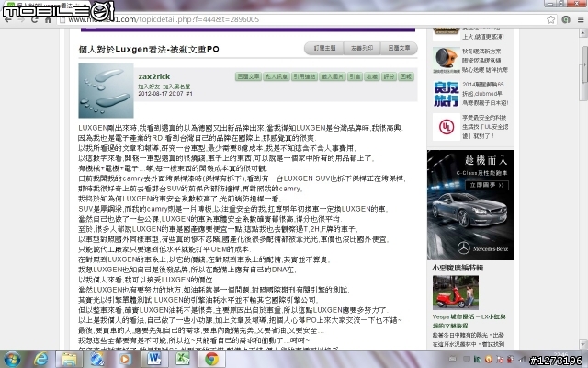The height and width of the screenshot is (368, 588).
Task: Click the 享受最安全的科技 UL ad text
Action: (x=485, y=127)
